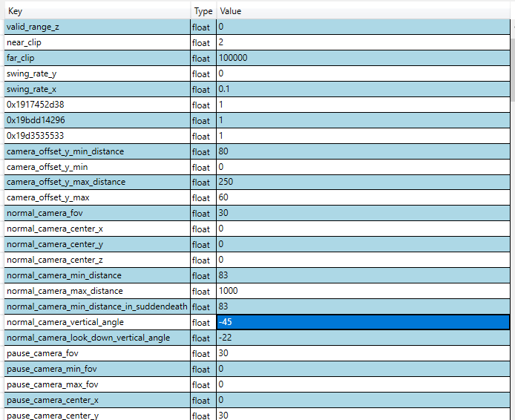Image resolution: width=515 pixels, height=420 pixels.
Task: Select the pause_camera_fov key
Action: pos(97,354)
